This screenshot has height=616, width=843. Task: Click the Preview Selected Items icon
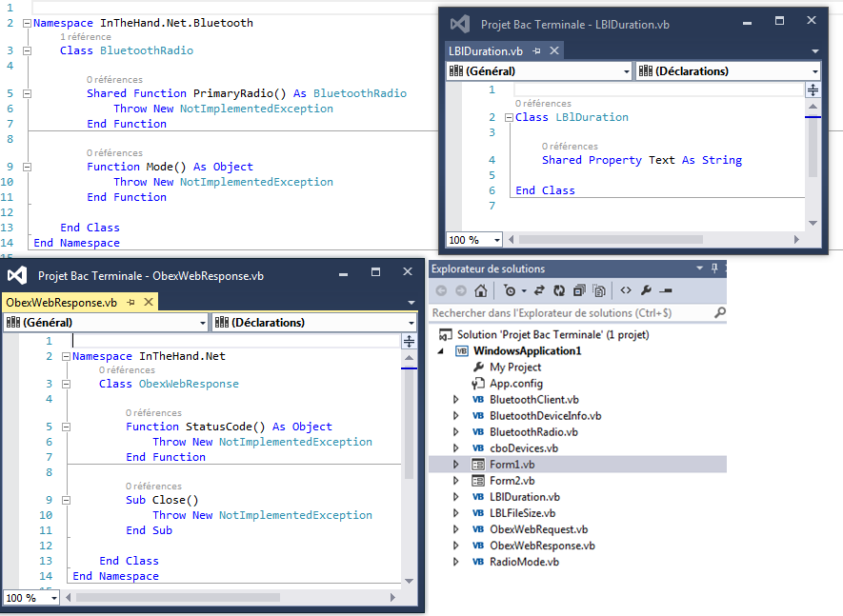666,290
